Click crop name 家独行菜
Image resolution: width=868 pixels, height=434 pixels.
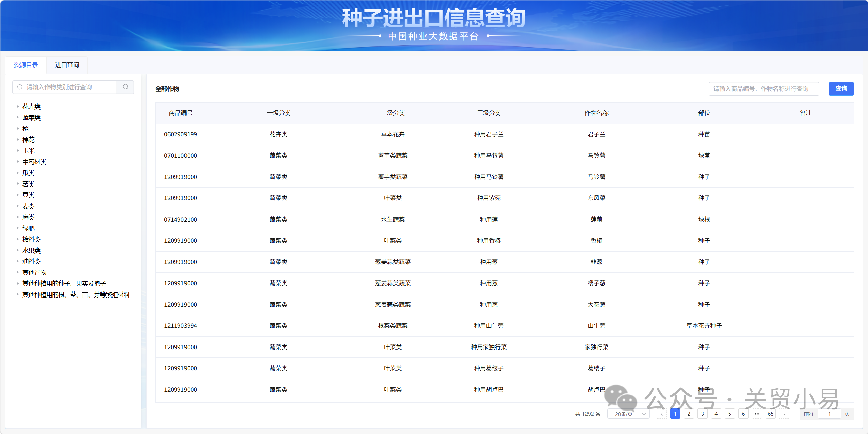click(x=596, y=347)
